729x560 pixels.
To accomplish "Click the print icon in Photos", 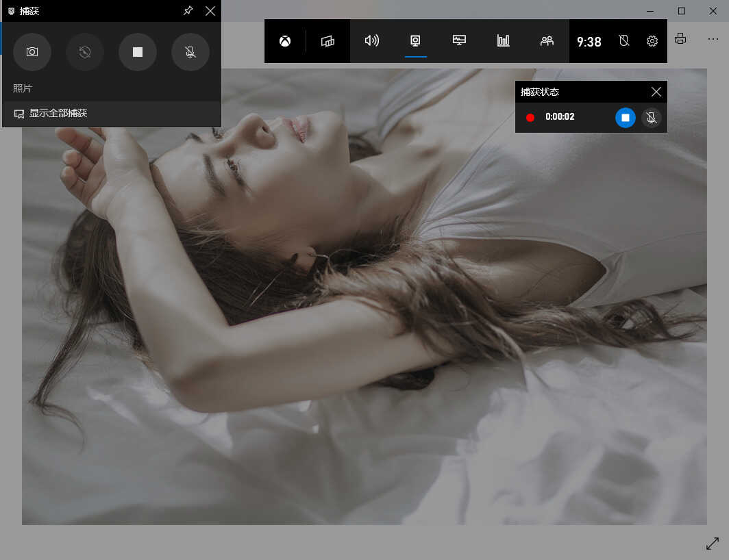I will [680, 39].
